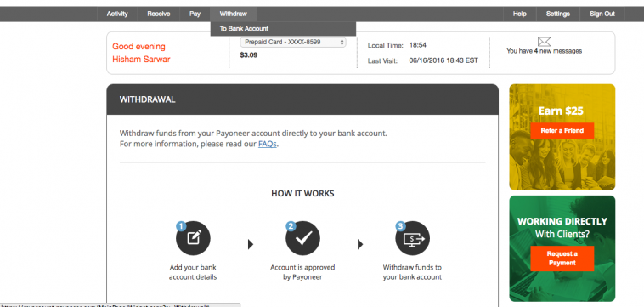Open 'You have 4 new messages' link
This screenshot has height=307, width=644.
point(545,51)
